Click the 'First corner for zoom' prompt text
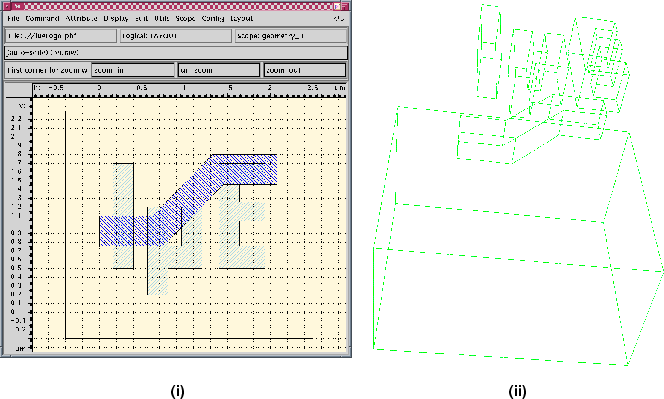664x399 pixels. click(x=47, y=70)
